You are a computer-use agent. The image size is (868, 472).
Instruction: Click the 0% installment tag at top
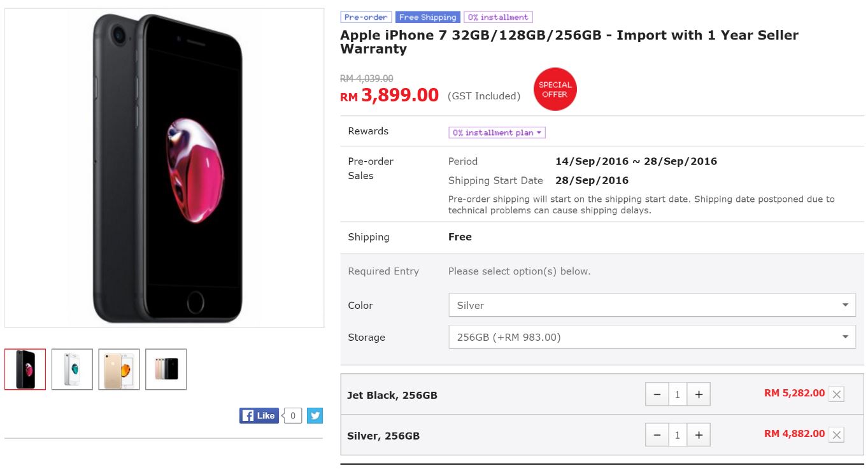(x=498, y=17)
